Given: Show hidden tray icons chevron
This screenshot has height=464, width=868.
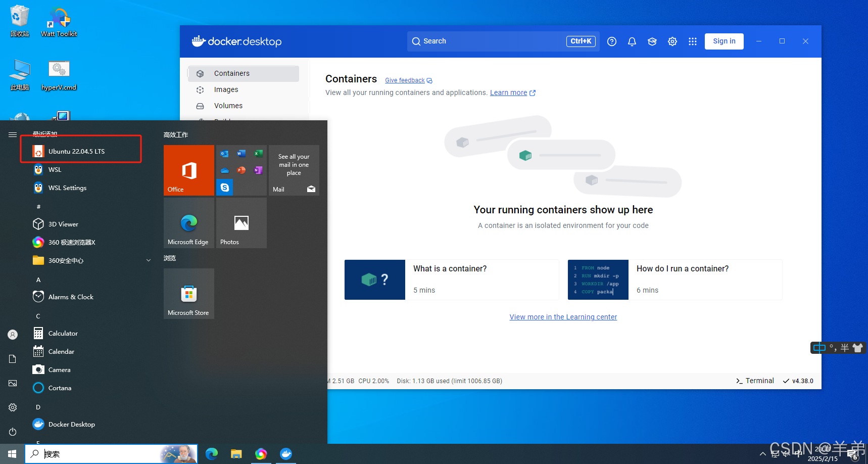Looking at the screenshot, I should [762, 454].
